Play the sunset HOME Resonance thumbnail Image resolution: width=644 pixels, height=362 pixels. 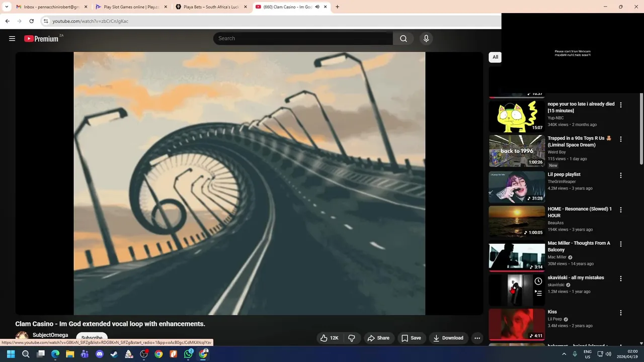point(517,221)
